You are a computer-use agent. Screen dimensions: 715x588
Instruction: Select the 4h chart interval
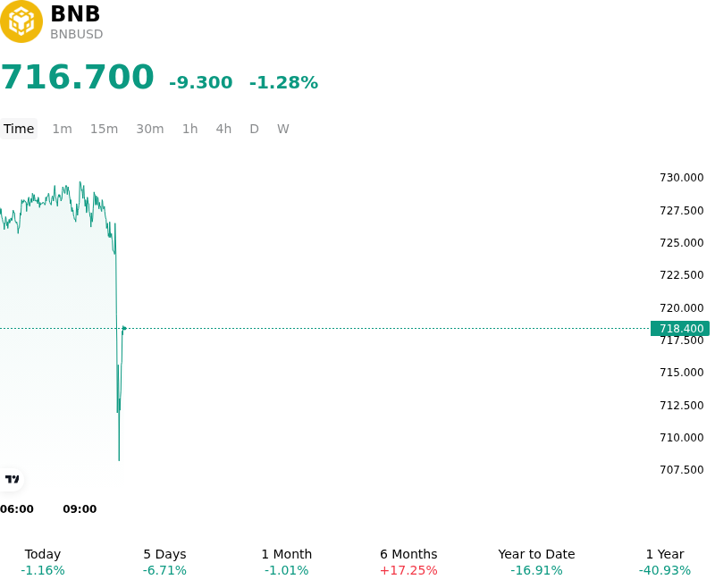[x=223, y=129]
